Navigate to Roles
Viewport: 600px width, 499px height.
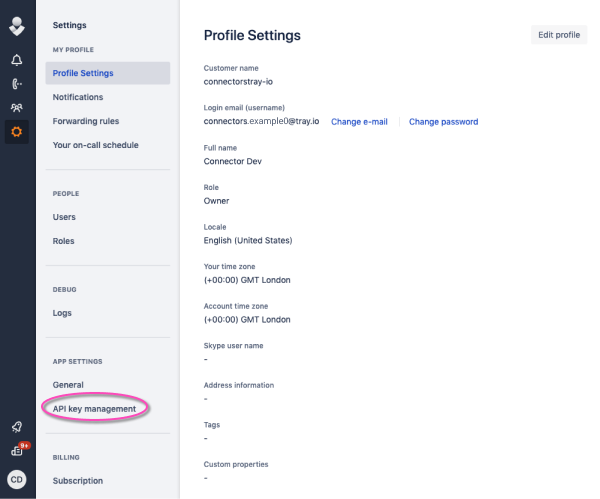63,241
